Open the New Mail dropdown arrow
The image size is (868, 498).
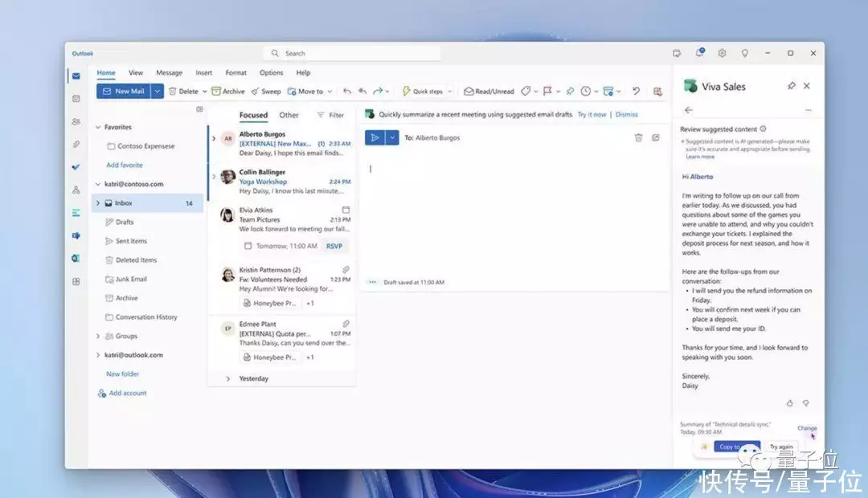pos(158,92)
